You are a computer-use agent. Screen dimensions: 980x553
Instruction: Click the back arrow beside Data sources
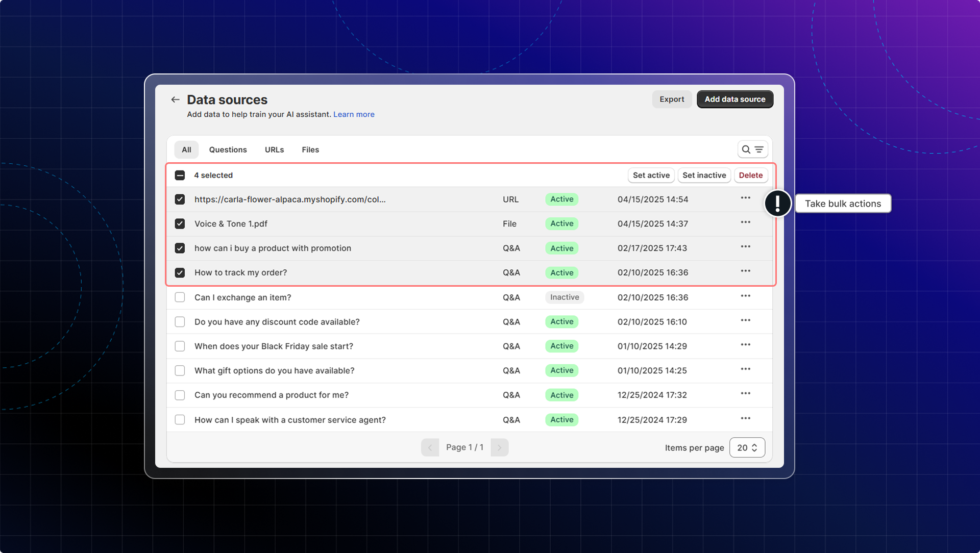pos(175,99)
